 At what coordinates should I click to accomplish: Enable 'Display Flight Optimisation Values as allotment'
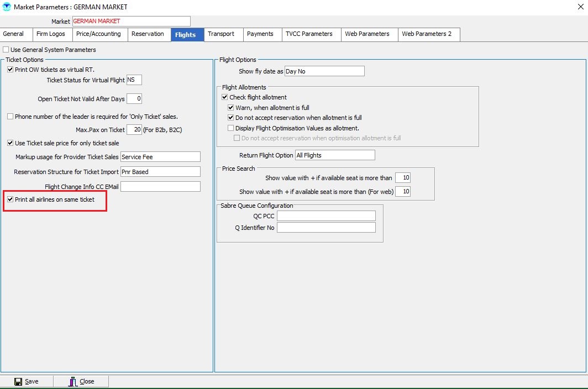click(231, 128)
